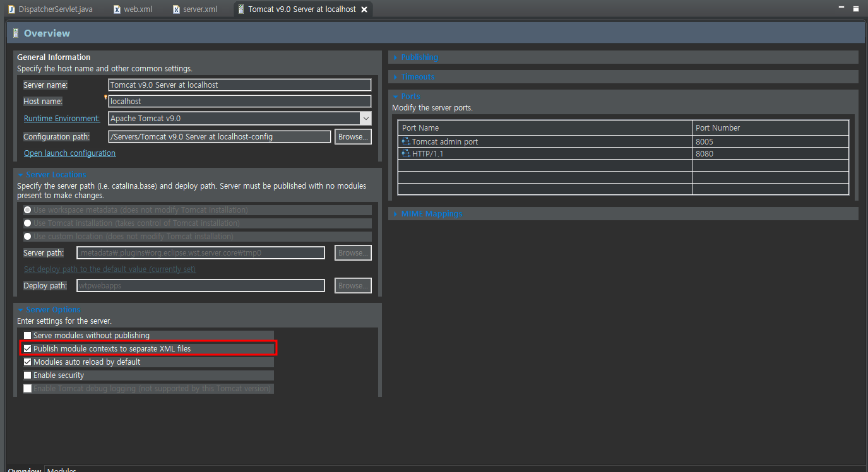Click the Port Name column header

tap(545, 127)
